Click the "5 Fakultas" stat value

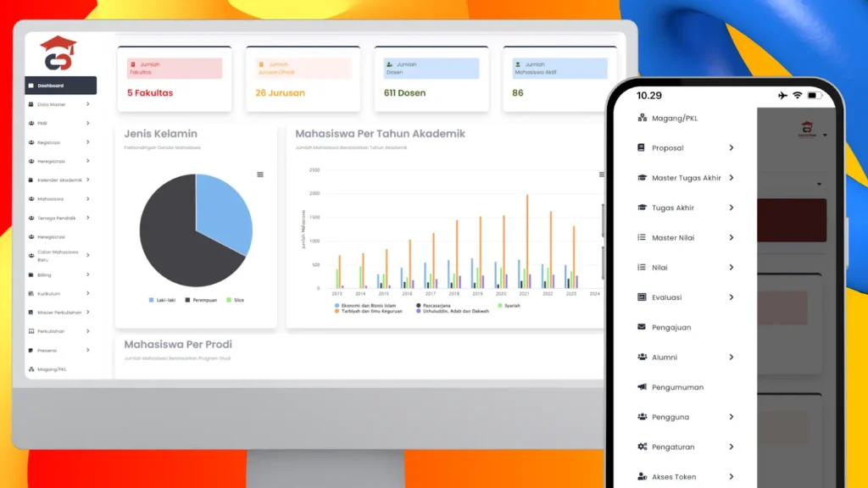click(150, 93)
